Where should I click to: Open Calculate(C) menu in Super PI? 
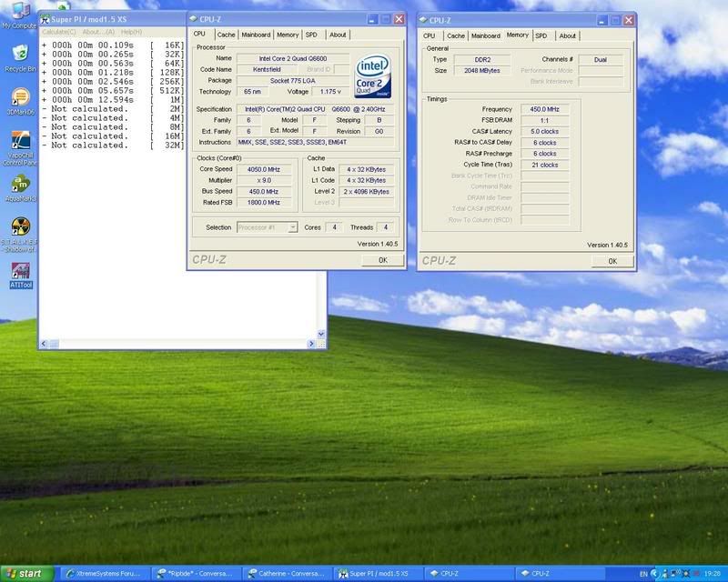pyautogui.click(x=59, y=32)
